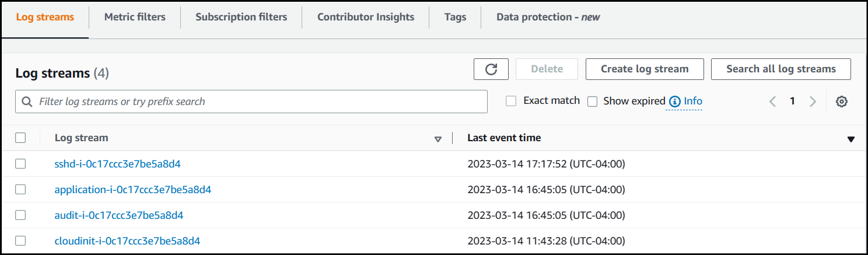Viewport: 868px width, 255px height.
Task: Click the search magnifier icon
Action: (27, 102)
